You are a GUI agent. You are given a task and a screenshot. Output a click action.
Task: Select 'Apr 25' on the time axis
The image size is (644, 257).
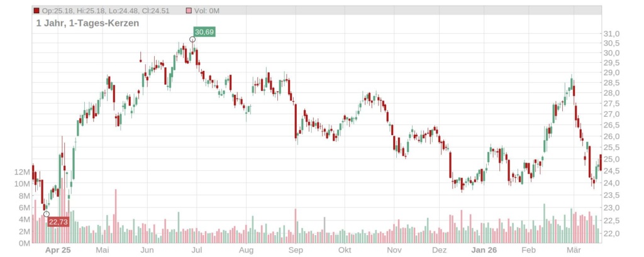[58, 250]
